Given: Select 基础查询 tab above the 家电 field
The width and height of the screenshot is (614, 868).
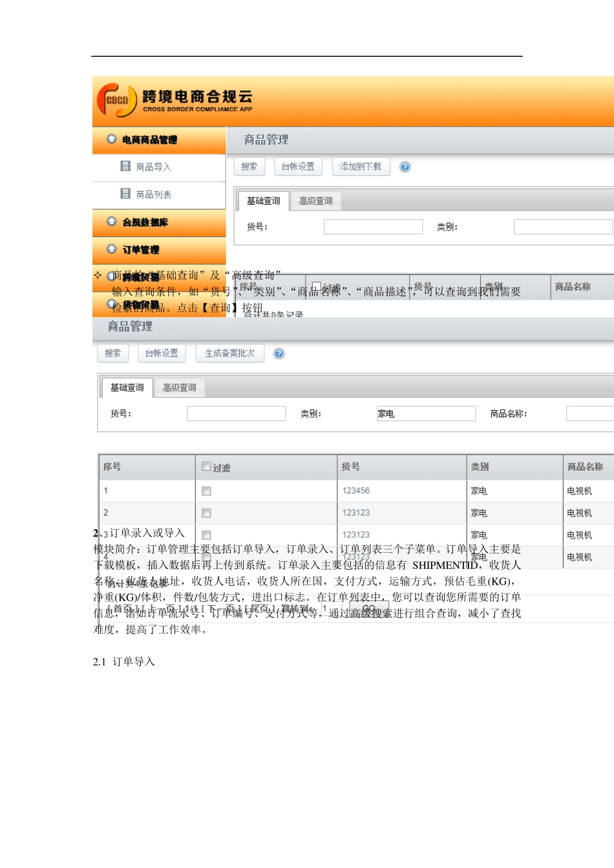Looking at the screenshot, I should [x=127, y=387].
